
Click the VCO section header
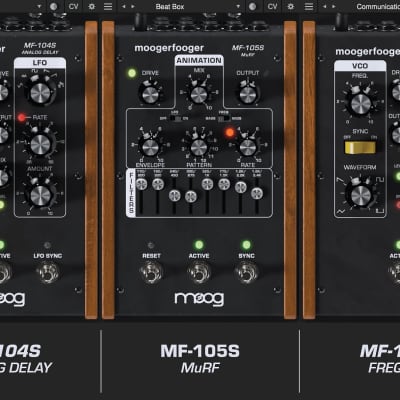tap(360, 66)
